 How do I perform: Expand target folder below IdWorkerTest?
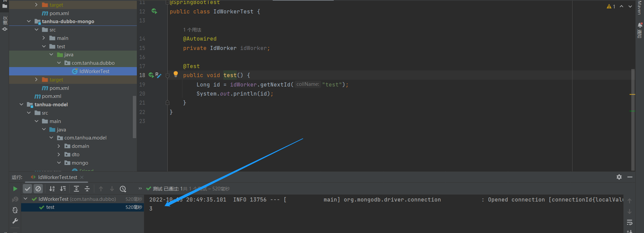[37, 80]
